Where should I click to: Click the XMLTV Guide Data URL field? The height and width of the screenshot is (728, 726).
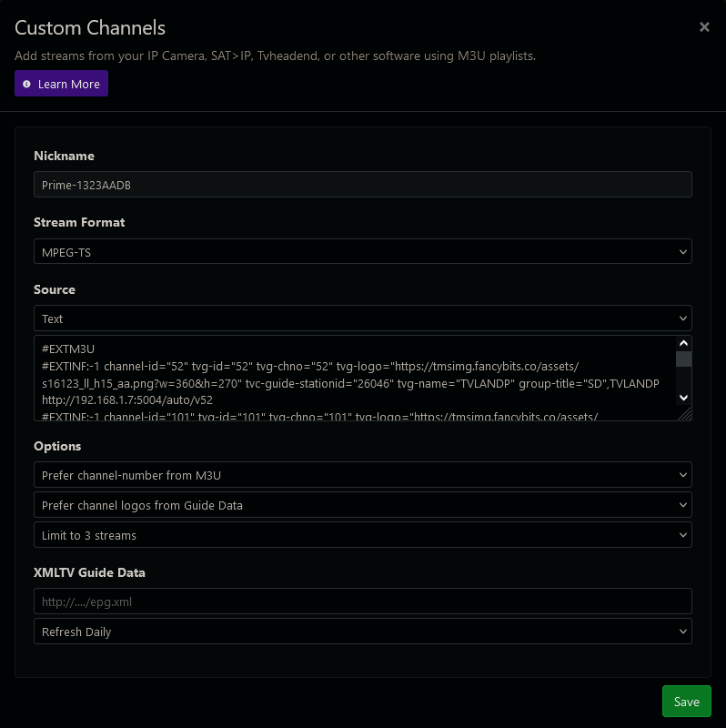coord(362,602)
